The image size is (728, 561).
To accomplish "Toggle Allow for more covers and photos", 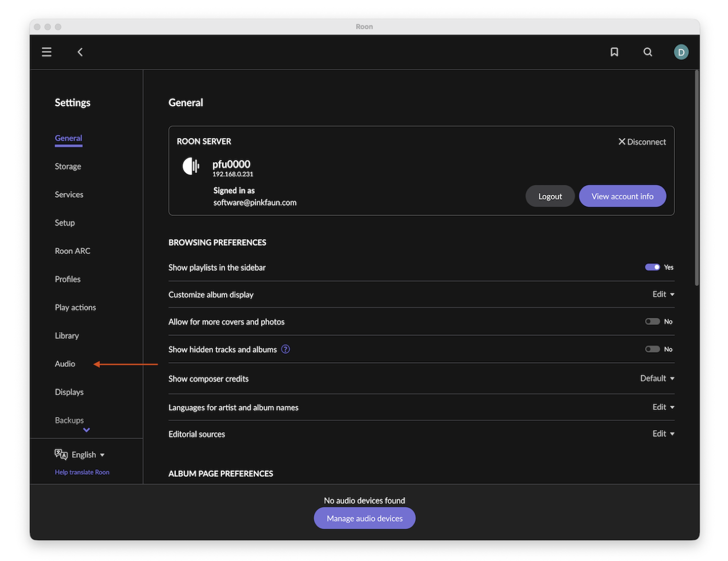I will (x=652, y=321).
